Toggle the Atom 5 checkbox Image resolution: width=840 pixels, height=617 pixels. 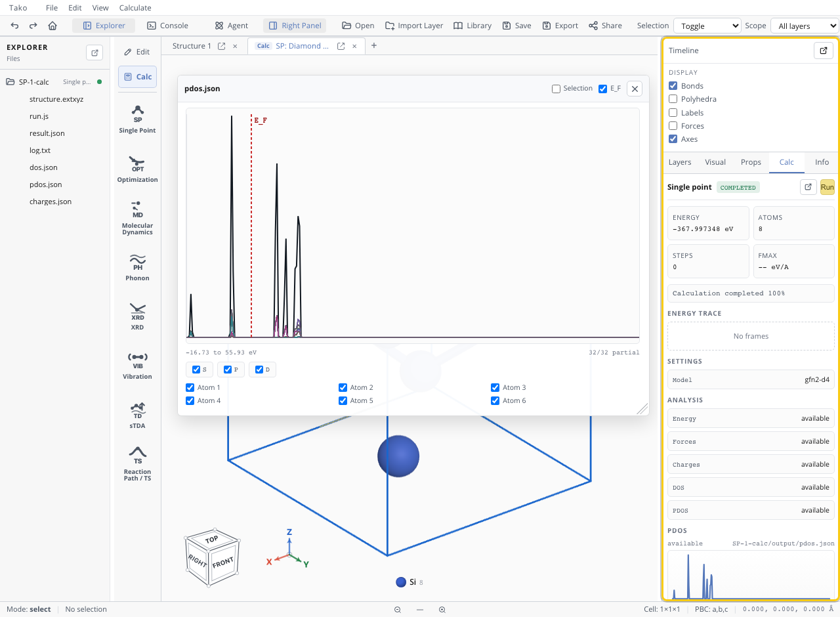tap(343, 400)
